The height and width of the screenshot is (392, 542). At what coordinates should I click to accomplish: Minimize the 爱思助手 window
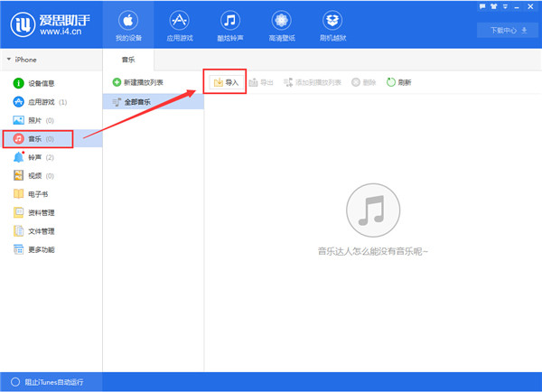[x=517, y=7]
